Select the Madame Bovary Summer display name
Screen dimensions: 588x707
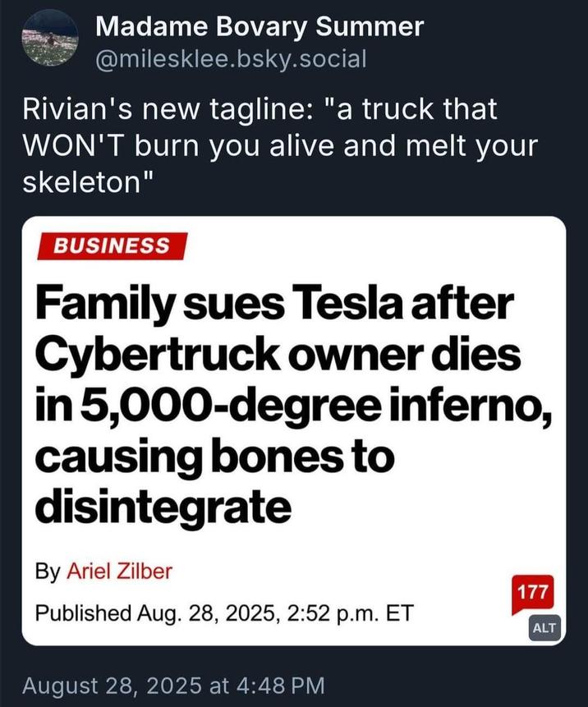259,27
